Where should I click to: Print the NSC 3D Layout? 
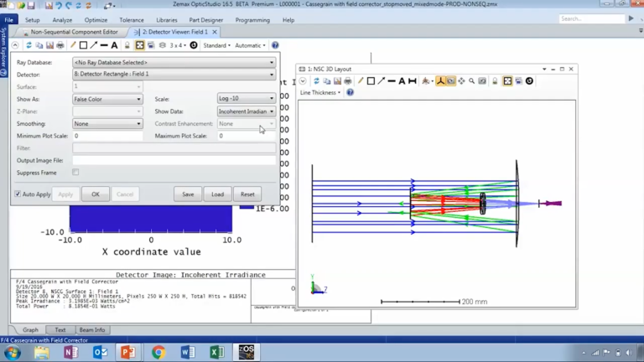pyautogui.click(x=348, y=80)
